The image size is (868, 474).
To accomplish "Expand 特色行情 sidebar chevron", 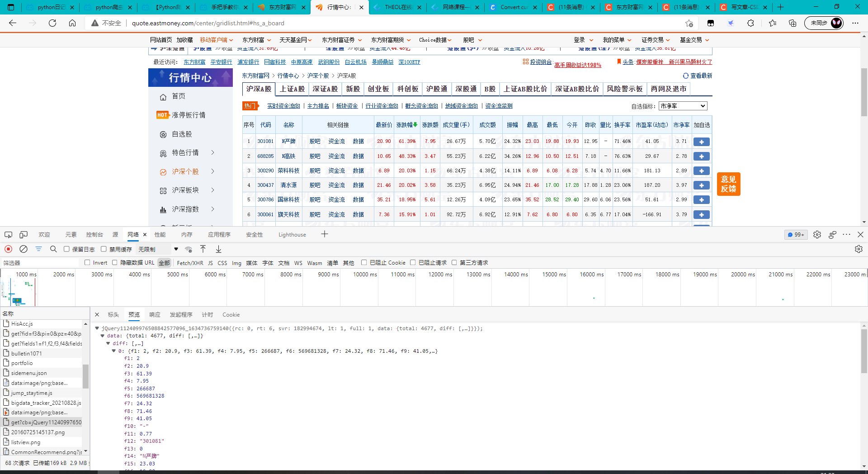I will tap(212, 153).
